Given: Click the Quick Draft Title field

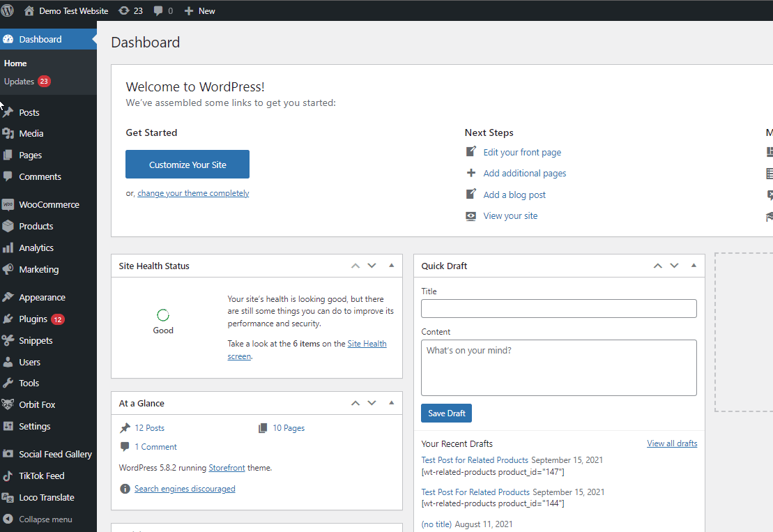Looking at the screenshot, I should click(558, 309).
